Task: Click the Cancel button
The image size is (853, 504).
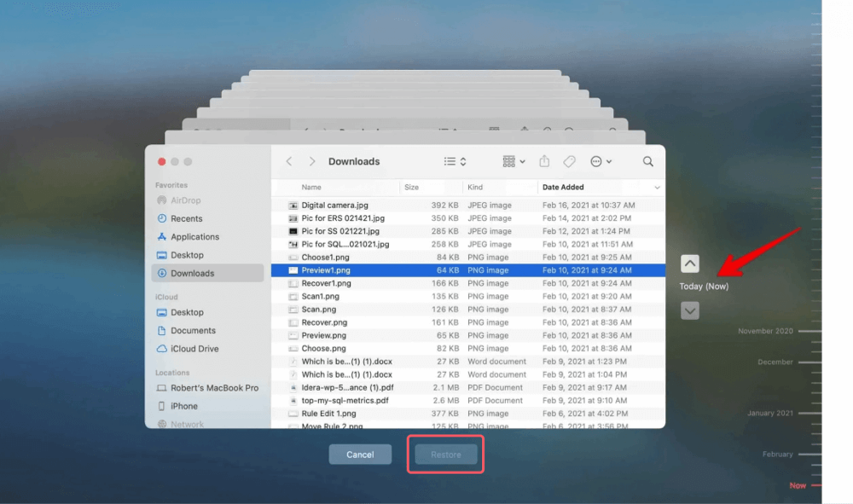Action: point(360,454)
